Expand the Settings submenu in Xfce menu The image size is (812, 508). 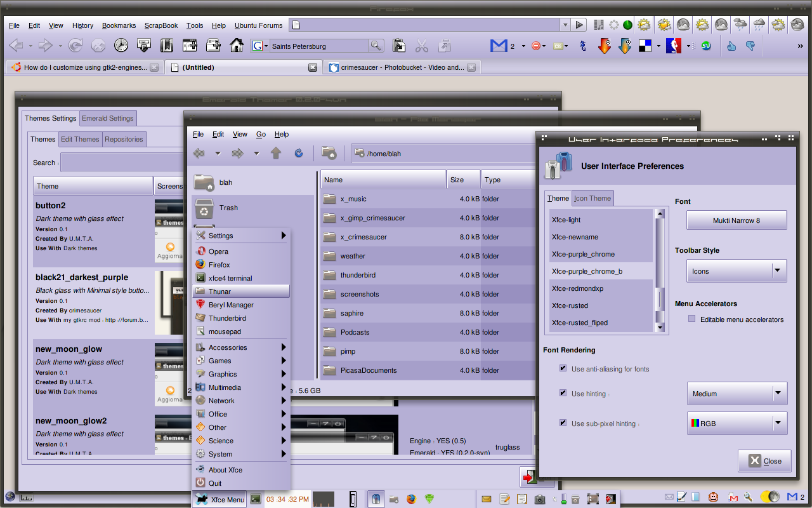tap(241, 236)
